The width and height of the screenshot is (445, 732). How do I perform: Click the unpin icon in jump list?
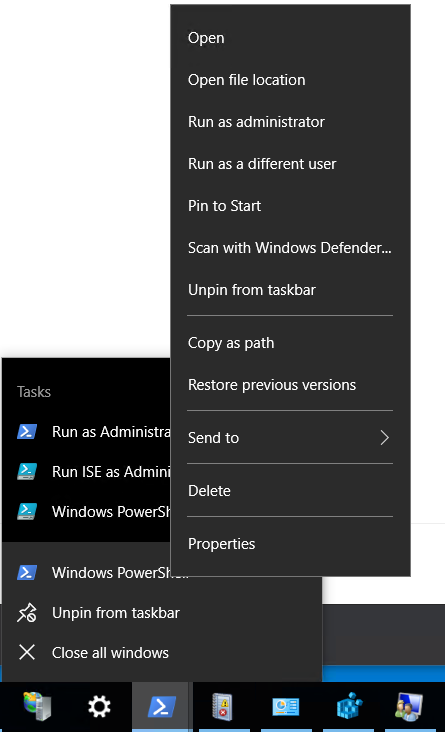pyautogui.click(x=27, y=612)
